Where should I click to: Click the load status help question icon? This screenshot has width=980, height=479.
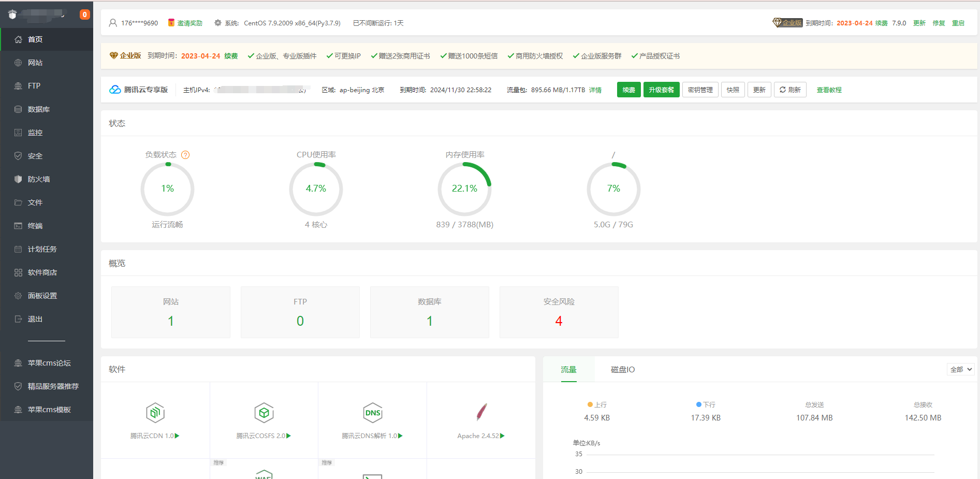pyautogui.click(x=185, y=155)
